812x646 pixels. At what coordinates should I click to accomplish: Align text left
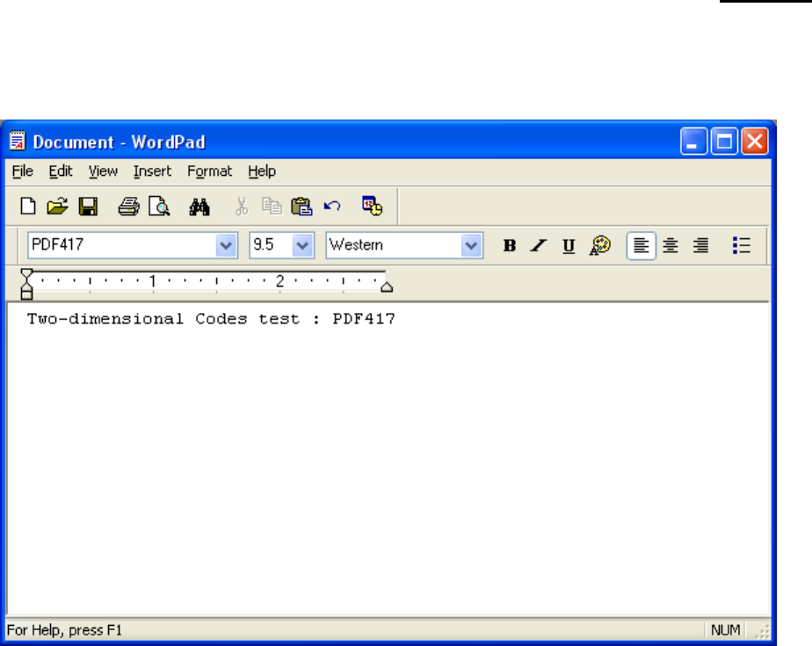(x=642, y=245)
